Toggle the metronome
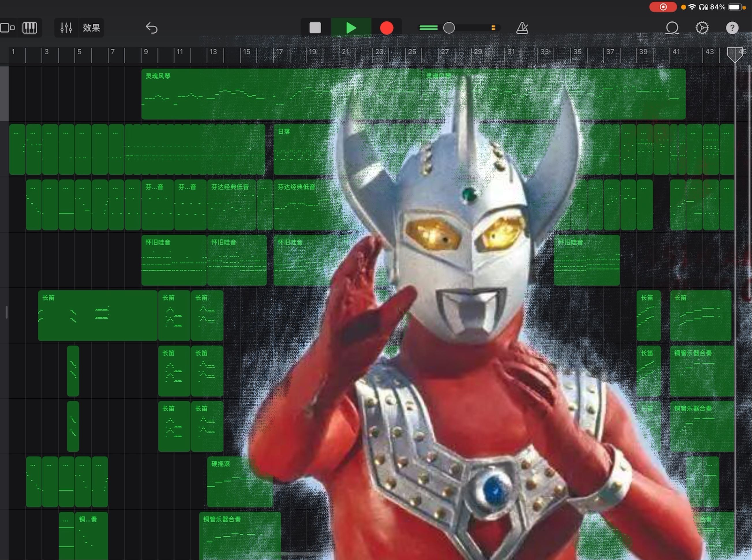 522,28
